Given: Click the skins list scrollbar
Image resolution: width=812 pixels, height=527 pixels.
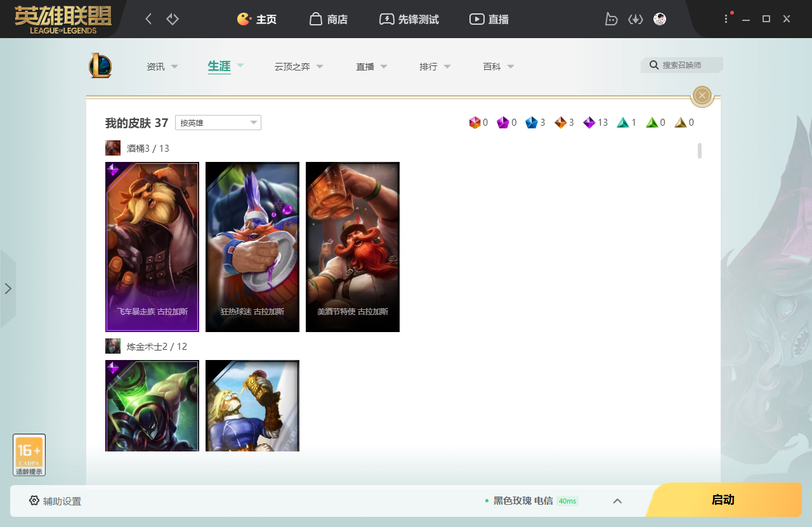Looking at the screenshot, I should point(700,150).
